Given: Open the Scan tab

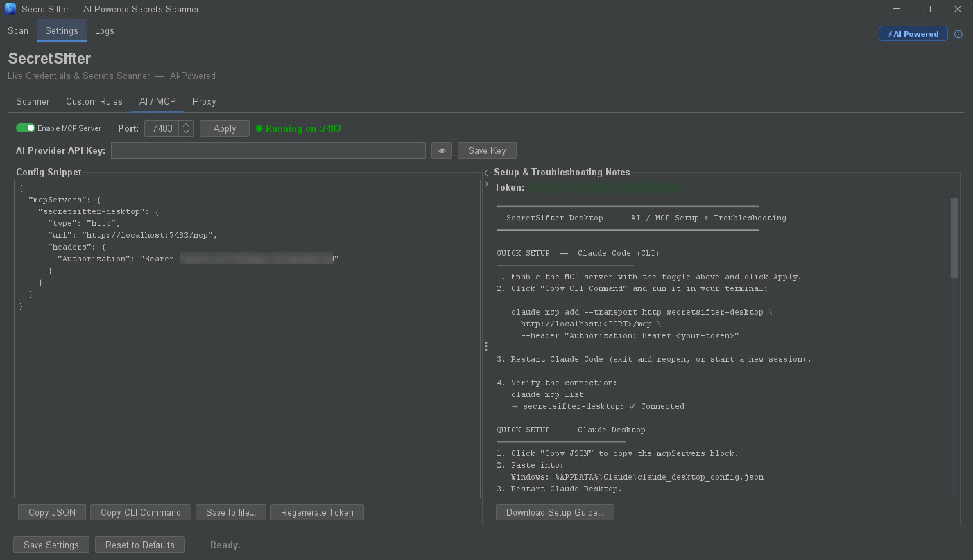Looking at the screenshot, I should (x=18, y=30).
